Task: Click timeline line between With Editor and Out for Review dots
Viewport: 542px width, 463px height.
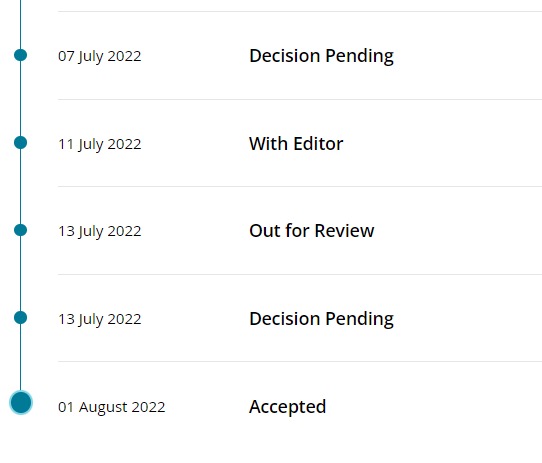Action: [x=20, y=186]
